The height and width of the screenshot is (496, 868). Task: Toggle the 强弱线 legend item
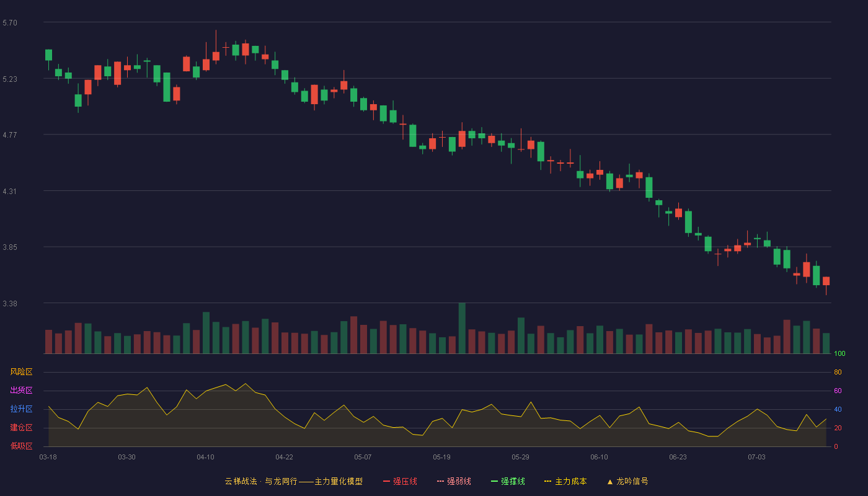pos(454,481)
